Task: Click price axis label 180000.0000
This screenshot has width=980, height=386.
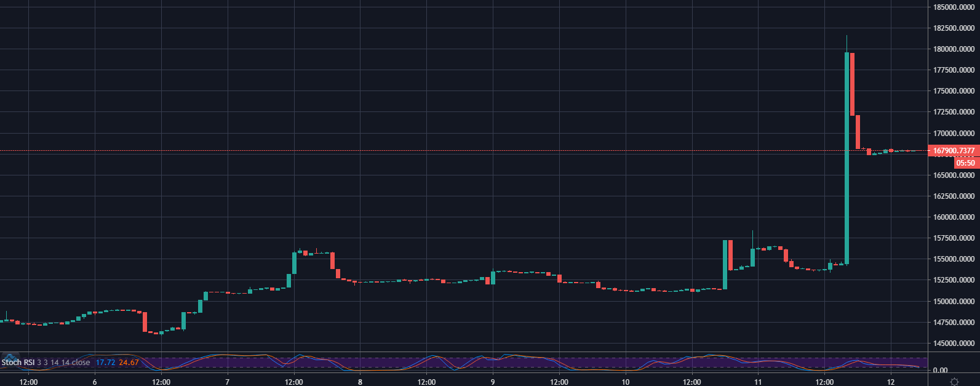Action: coord(954,49)
